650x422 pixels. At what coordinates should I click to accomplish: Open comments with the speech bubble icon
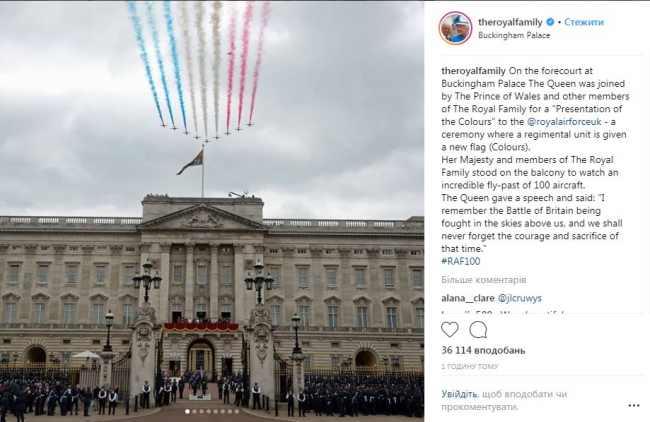click(x=478, y=330)
